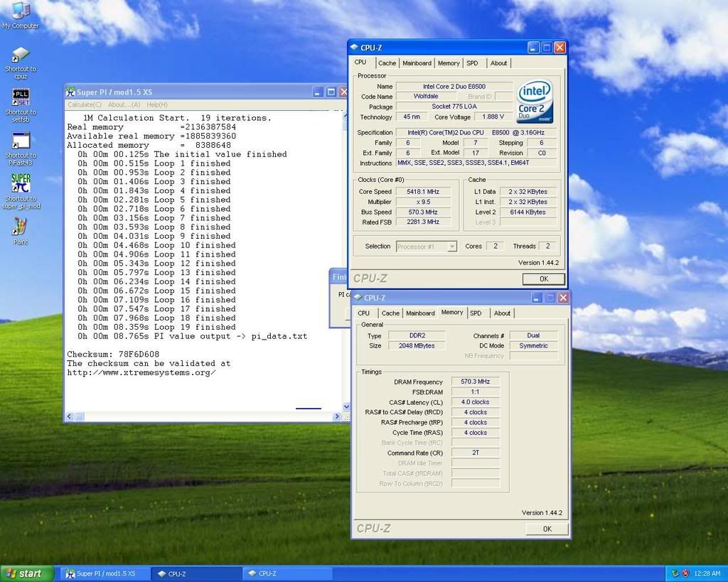
Task: Open the Shortcut to super_pi_mod desktop icon
Action: [21, 191]
